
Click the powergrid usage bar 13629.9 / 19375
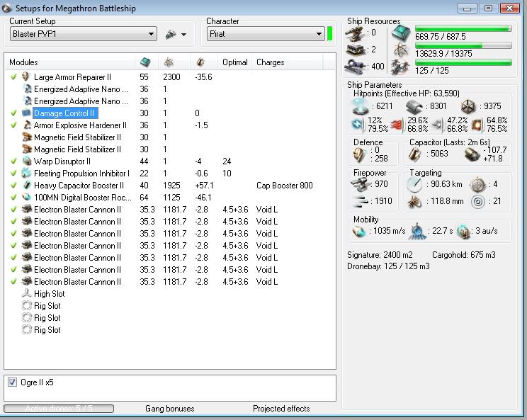(x=463, y=46)
